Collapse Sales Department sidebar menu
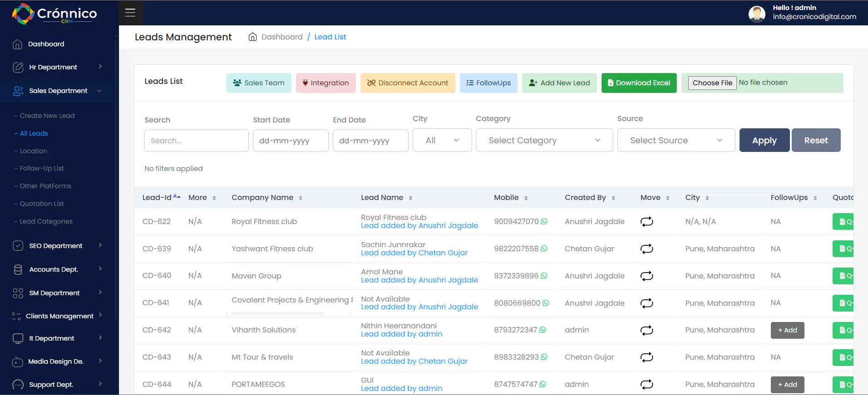 [57, 91]
